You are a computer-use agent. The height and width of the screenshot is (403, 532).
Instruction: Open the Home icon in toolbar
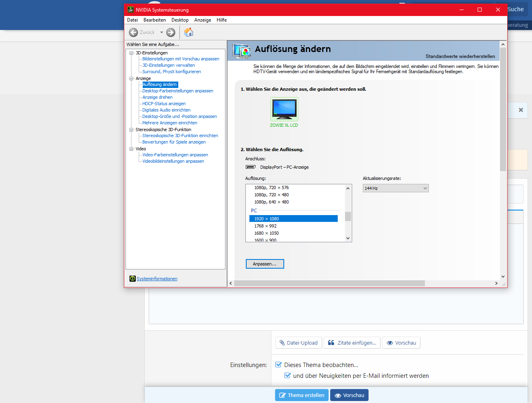(x=189, y=32)
